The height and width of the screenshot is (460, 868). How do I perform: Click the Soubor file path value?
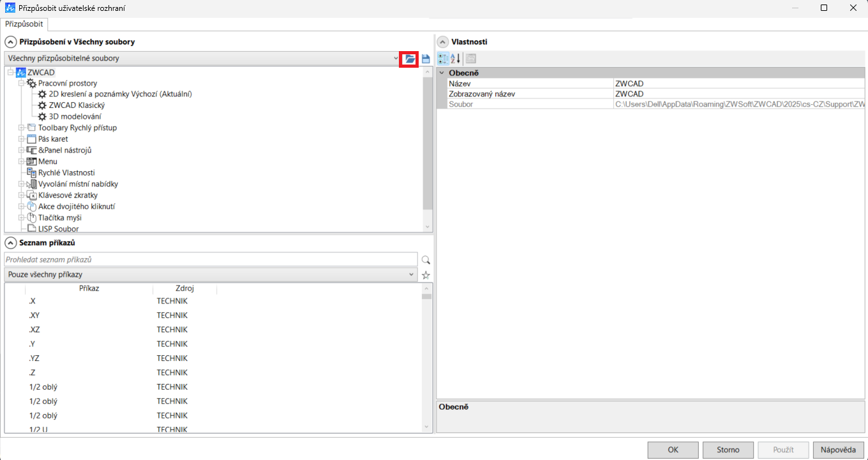(739, 104)
